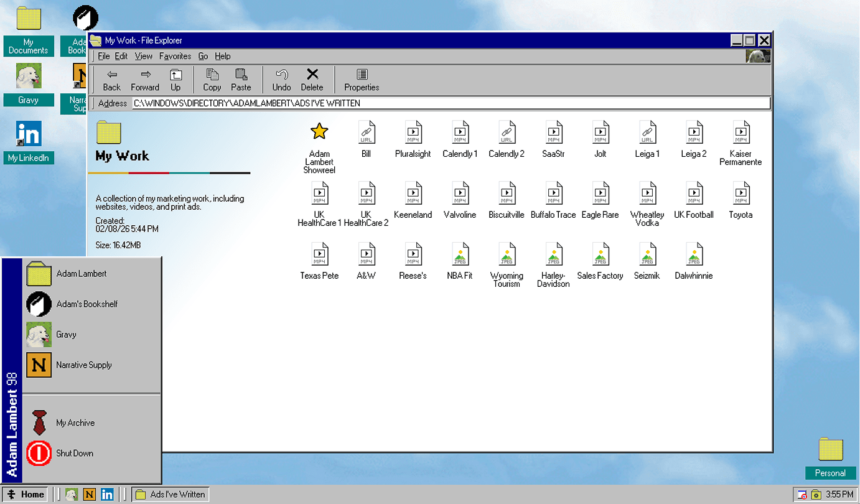Click the Home start button
Viewport: 860px width, 504px height.
coord(25,495)
